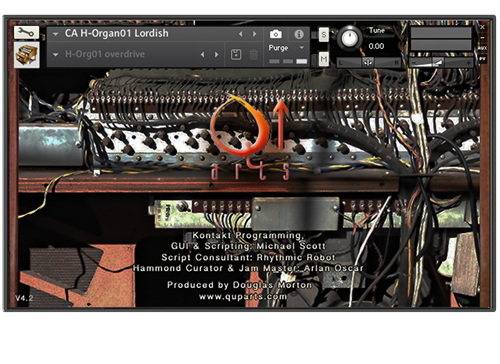The height and width of the screenshot is (364, 500).
Task: Open the Purge dropdown menu
Action: click(287, 48)
